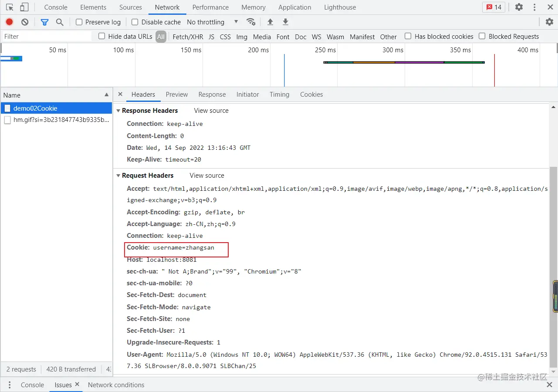The width and height of the screenshot is (558, 392).
Task: Close the request details pane
Action: tap(120, 94)
